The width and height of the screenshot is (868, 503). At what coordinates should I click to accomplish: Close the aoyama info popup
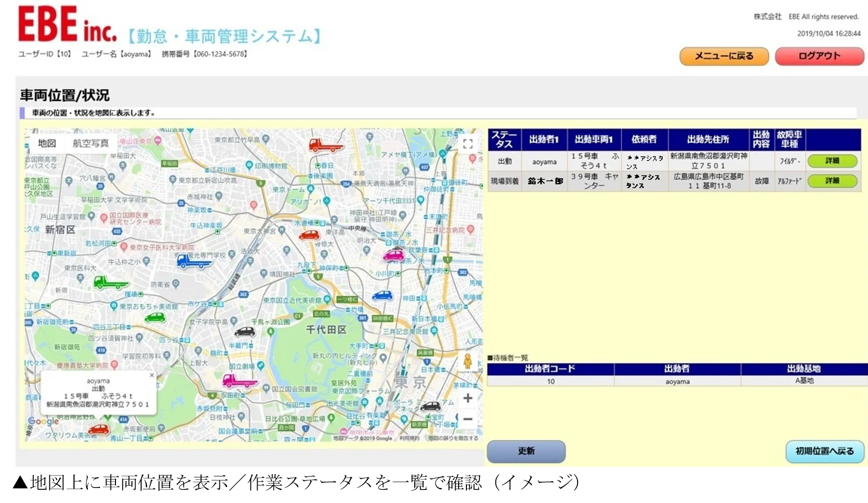(152, 375)
